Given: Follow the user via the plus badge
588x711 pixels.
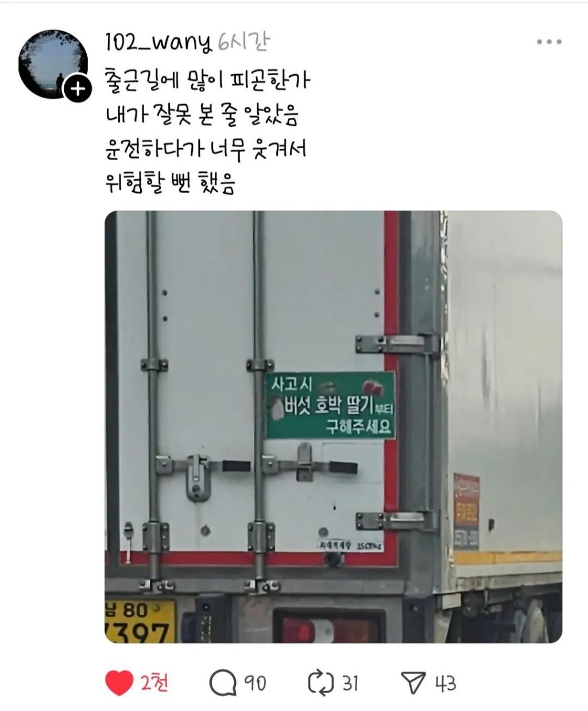Looking at the screenshot, I should [78, 89].
